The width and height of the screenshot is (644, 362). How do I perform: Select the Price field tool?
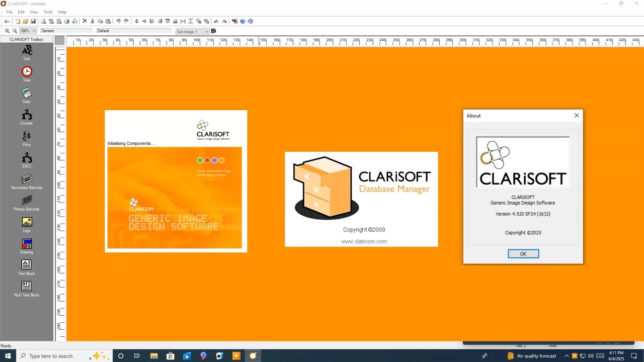tap(27, 139)
